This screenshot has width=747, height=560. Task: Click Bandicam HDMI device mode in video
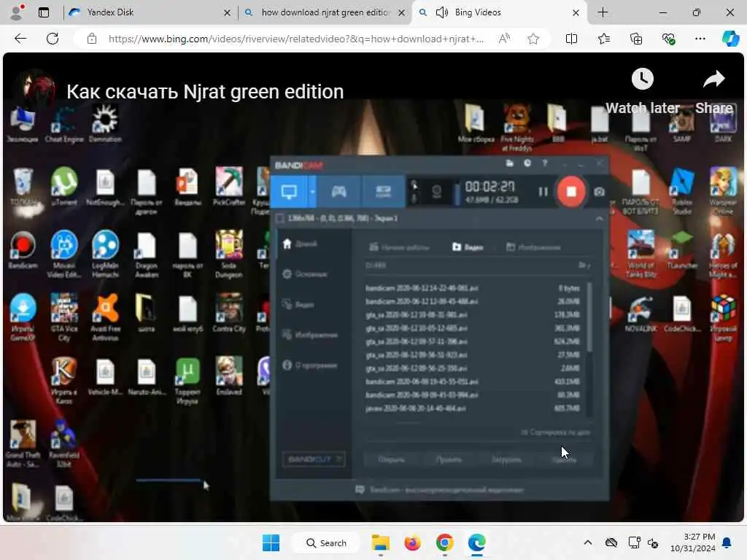(384, 192)
